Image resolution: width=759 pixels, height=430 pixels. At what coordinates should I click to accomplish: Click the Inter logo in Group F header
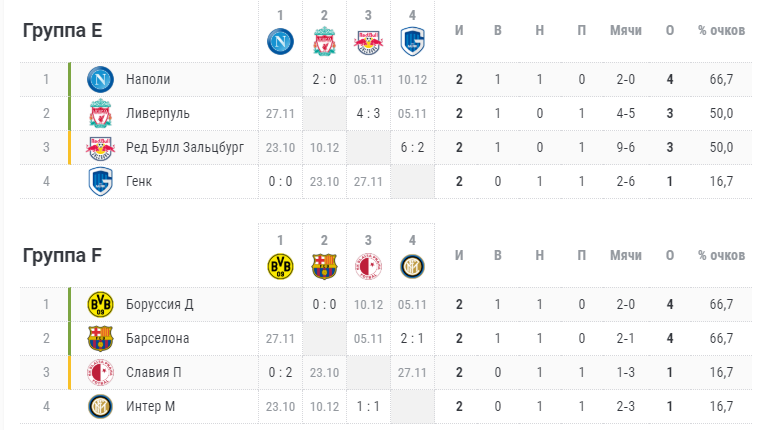click(x=412, y=266)
